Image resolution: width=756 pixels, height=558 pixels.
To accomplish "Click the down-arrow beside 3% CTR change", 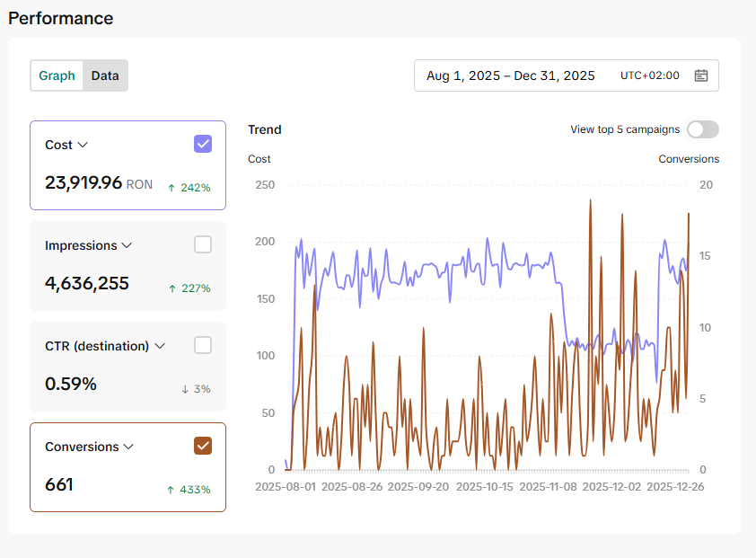I will (x=185, y=389).
